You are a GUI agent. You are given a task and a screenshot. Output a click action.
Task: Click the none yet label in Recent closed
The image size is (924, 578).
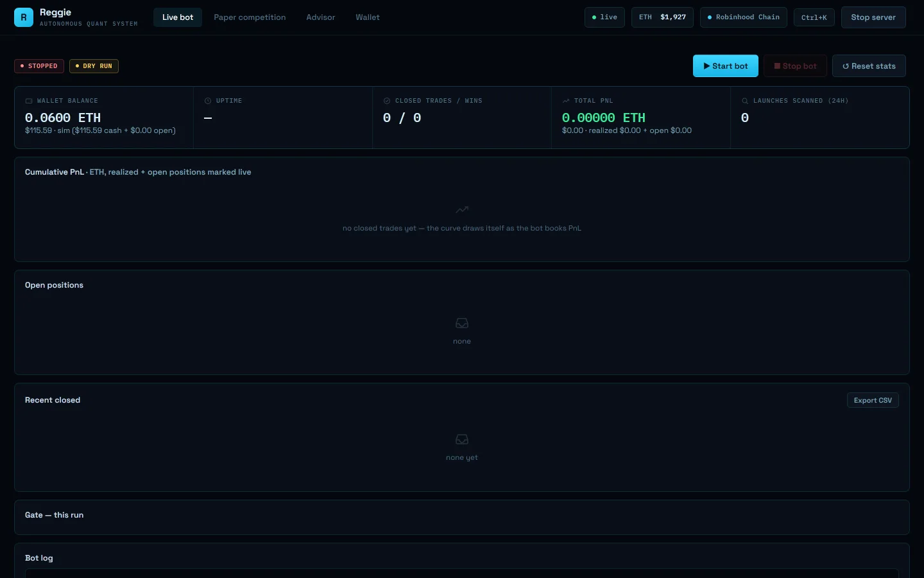[x=462, y=457]
